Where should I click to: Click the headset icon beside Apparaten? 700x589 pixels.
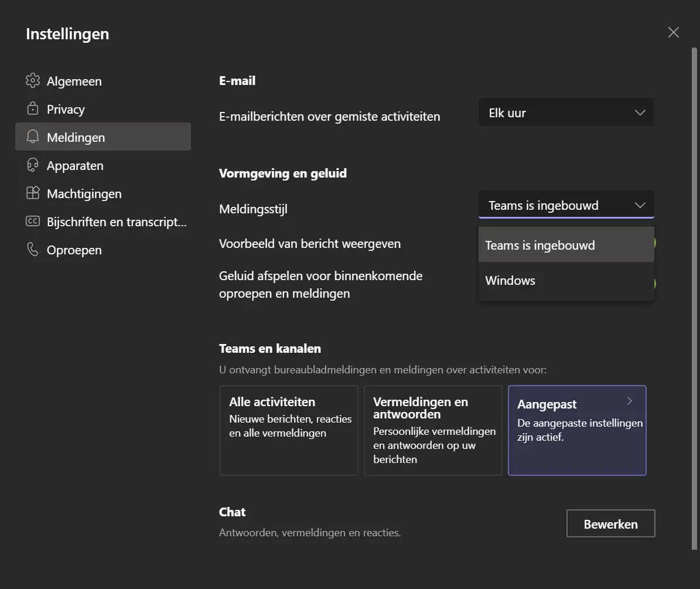click(33, 165)
